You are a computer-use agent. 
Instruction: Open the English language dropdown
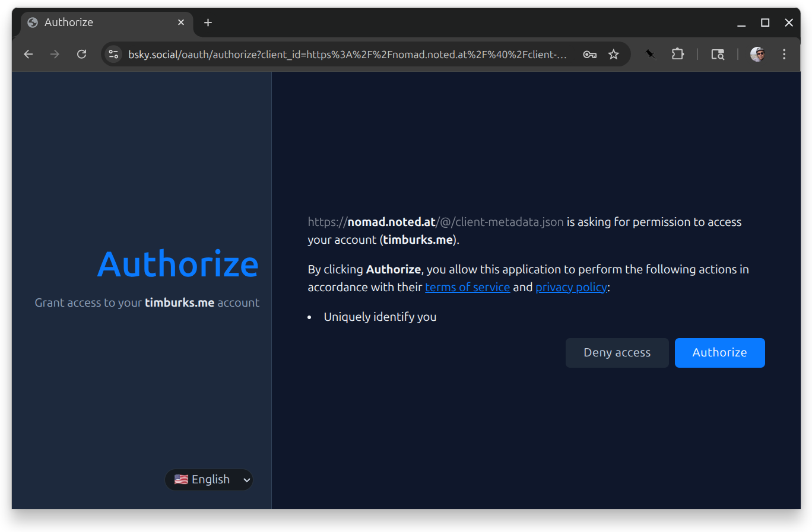tap(209, 480)
